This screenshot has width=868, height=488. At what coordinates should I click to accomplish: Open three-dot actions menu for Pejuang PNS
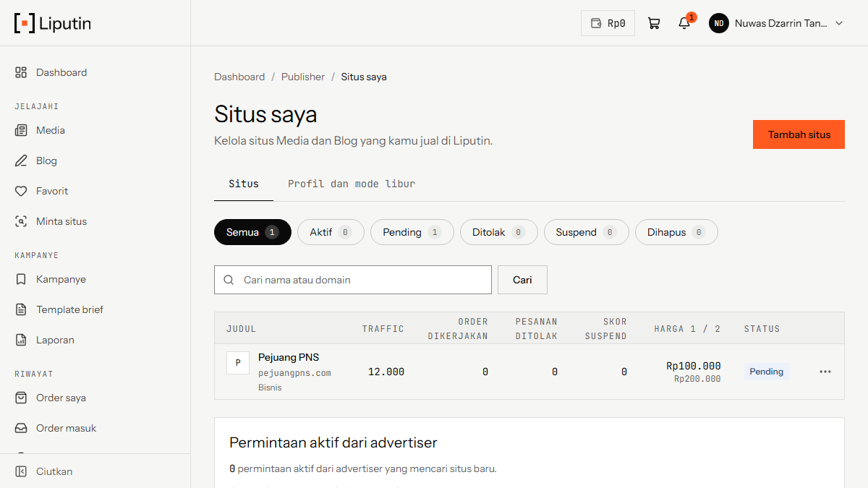coord(825,372)
